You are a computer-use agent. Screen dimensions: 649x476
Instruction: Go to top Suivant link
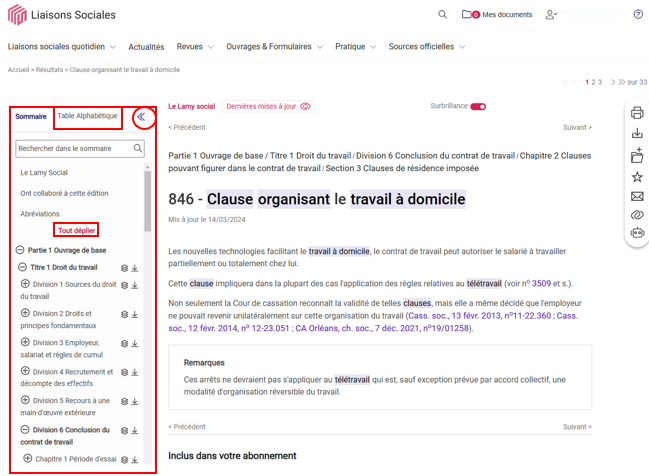(577, 127)
